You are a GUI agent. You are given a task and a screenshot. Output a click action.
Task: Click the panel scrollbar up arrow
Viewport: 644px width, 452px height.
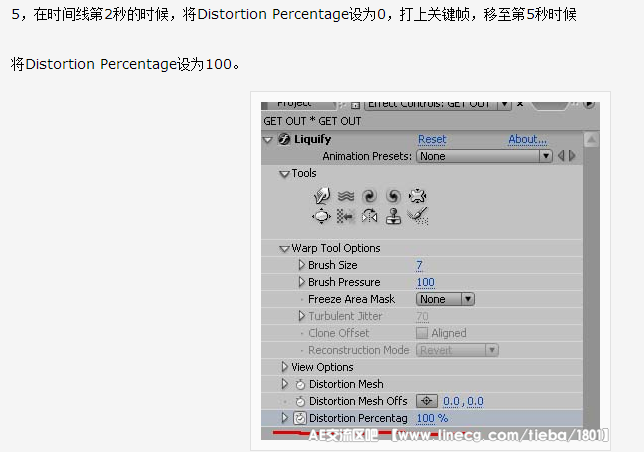[591, 140]
